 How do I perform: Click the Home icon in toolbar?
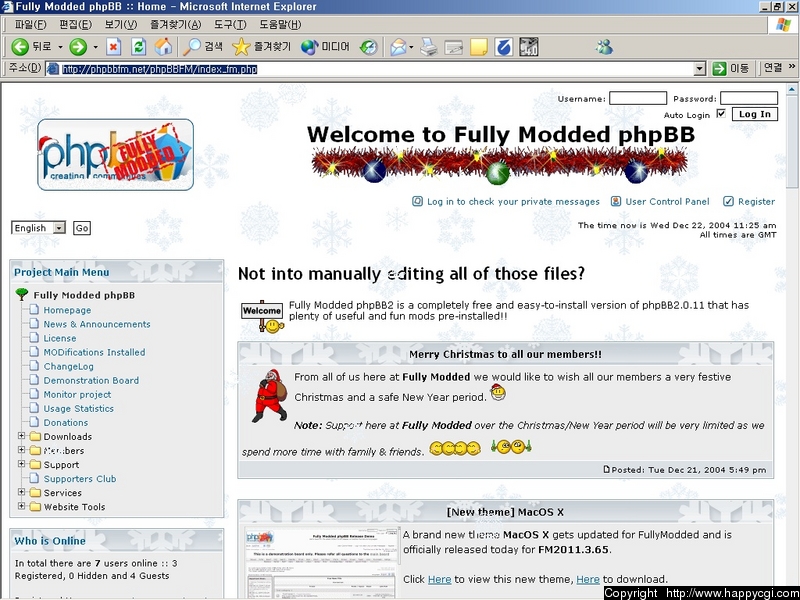pyautogui.click(x=163, y=47)
